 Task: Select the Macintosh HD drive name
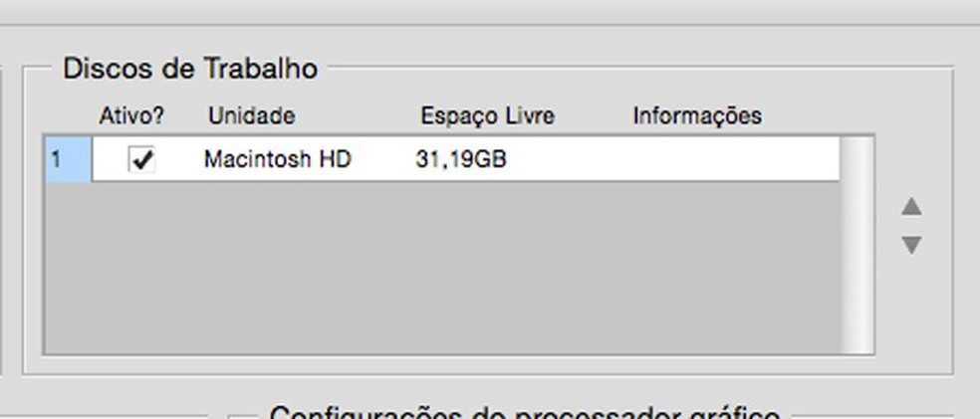278,160
